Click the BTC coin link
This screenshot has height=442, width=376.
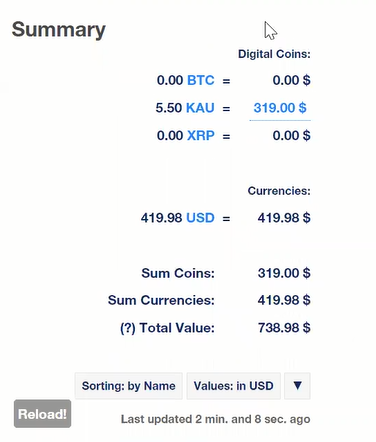[201, 80]
